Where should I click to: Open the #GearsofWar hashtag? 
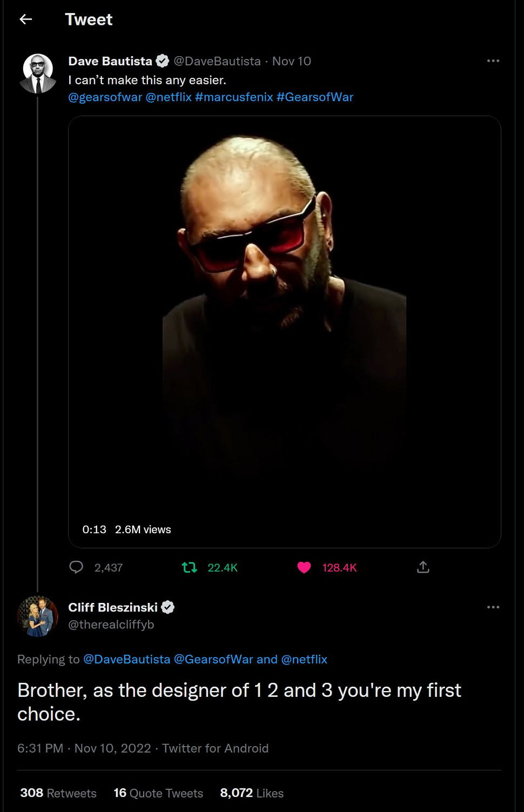pos(315,97)
